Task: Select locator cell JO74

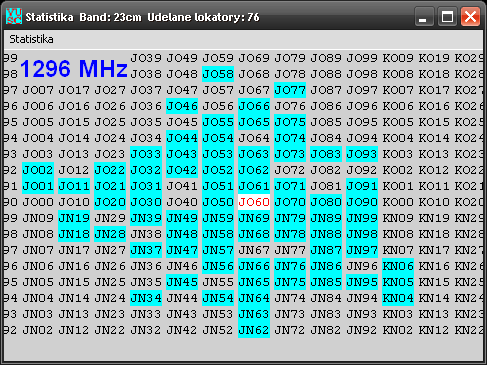Action: [x=290, y=138]
